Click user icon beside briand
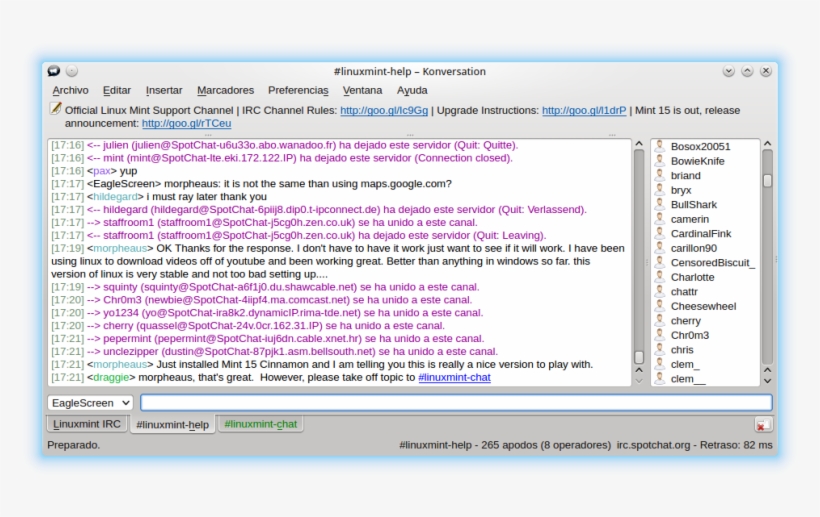 [659, 175]
